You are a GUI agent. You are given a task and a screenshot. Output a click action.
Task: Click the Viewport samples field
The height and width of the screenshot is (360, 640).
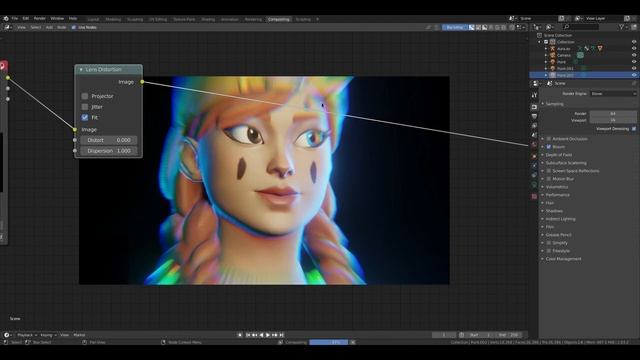(613, 120)
